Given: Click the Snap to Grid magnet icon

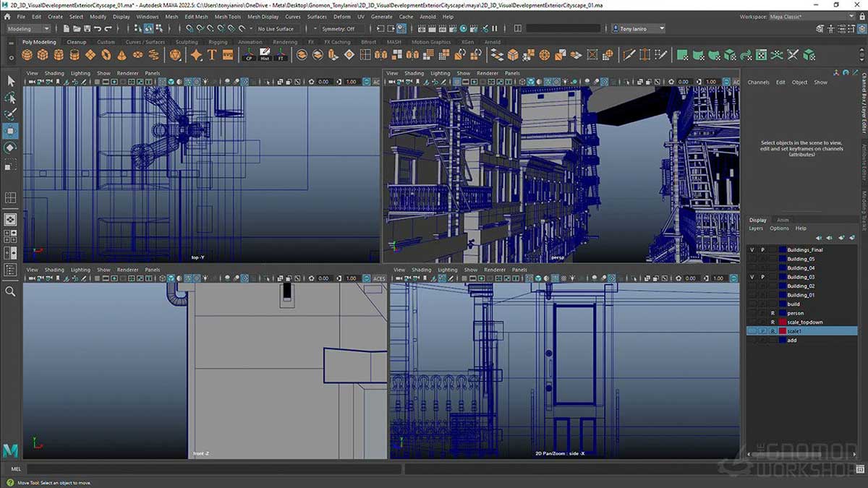Looking at the screenshot, I should point(190,27).
